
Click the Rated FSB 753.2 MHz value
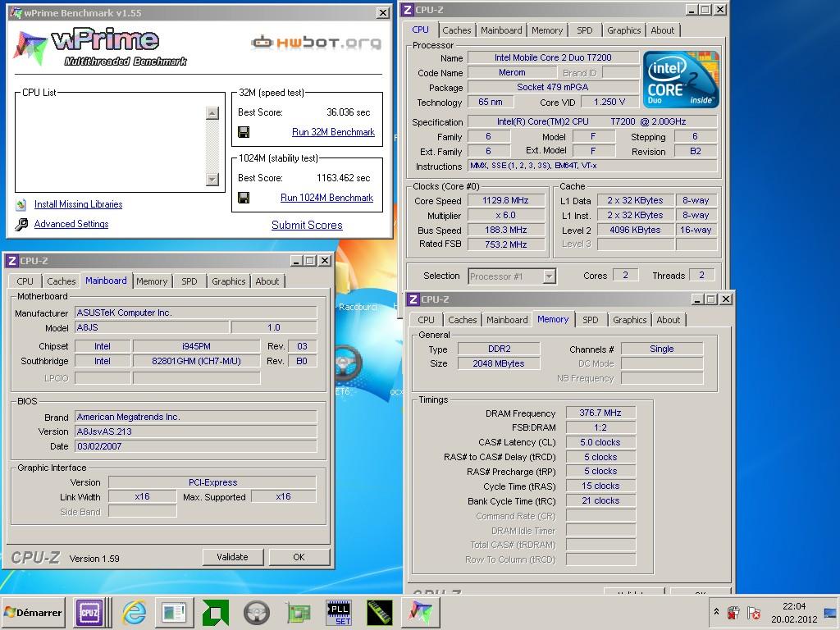point(505,244)
